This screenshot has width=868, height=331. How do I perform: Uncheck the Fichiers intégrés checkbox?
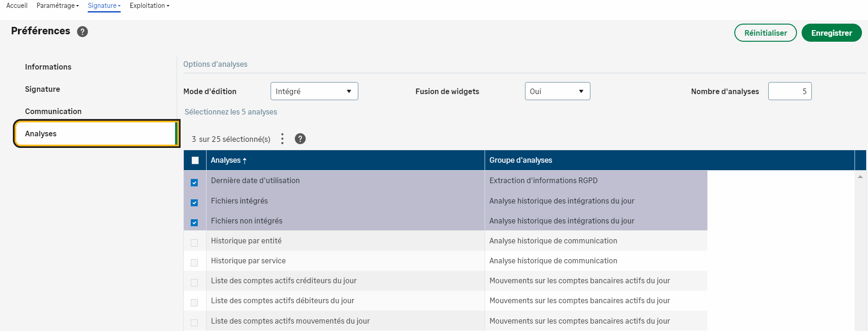(194, 203)
